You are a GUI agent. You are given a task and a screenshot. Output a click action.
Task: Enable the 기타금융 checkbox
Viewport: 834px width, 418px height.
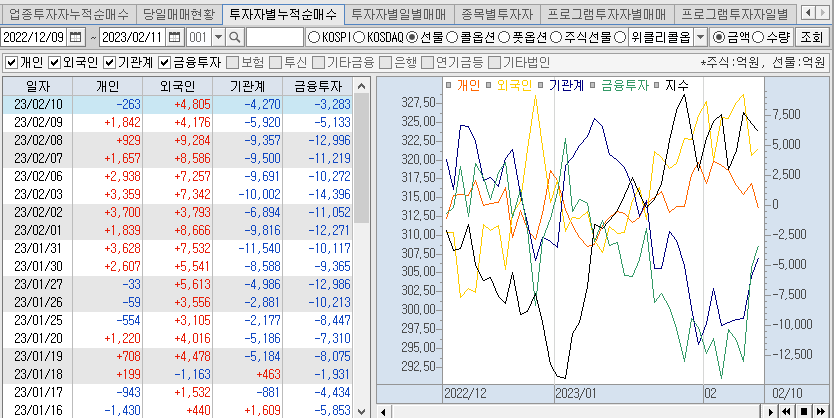click(x=318, y=63)
